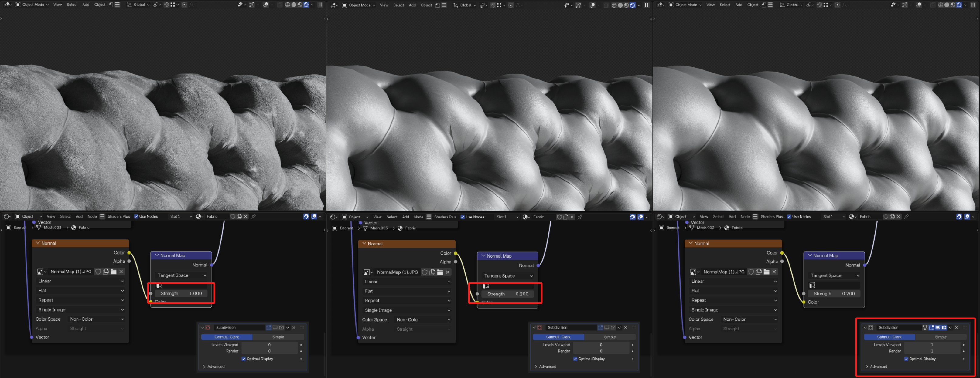The image size is (980, 378).
Task: Open the Add menu in middle viewport header
Action: tap(412, 5)
